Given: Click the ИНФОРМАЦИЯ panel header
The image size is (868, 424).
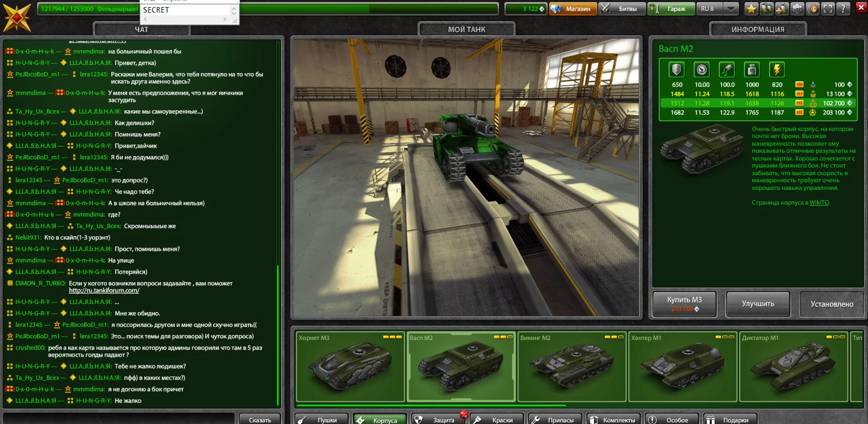Looking at the screenshot, I should (x=758, y=29).
